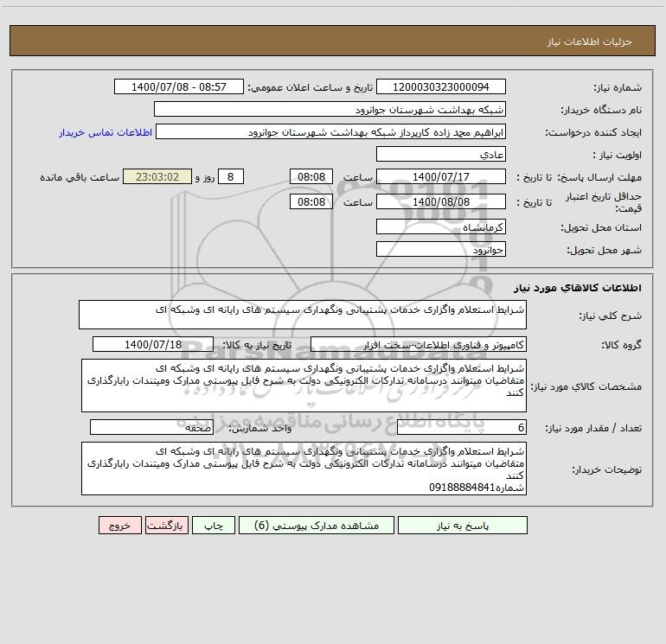
Task: Click the جزئیات اطلاعات نیاز header title
Action: (x=589, y=41)
